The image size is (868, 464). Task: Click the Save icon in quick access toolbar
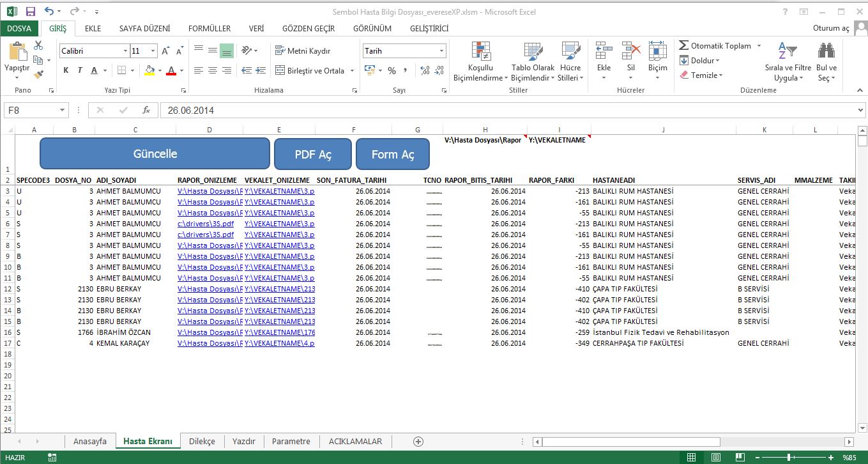[30, 12]
